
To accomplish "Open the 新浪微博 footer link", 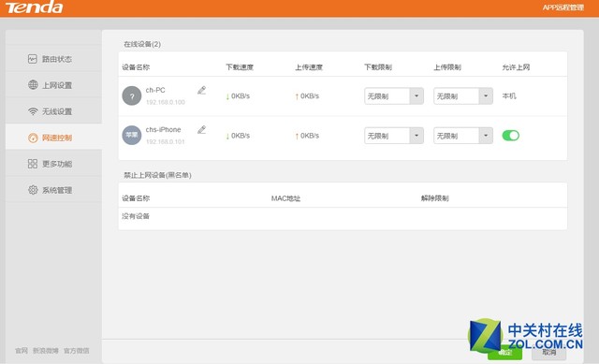I will (46, 351).
